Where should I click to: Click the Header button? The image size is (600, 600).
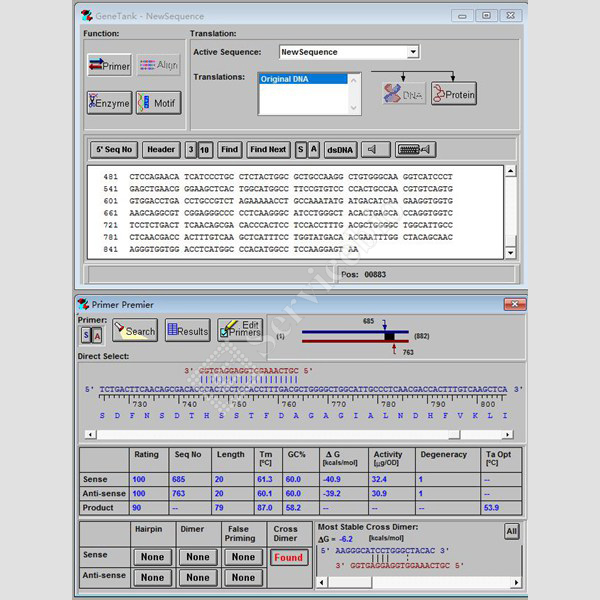coord(161,150)
